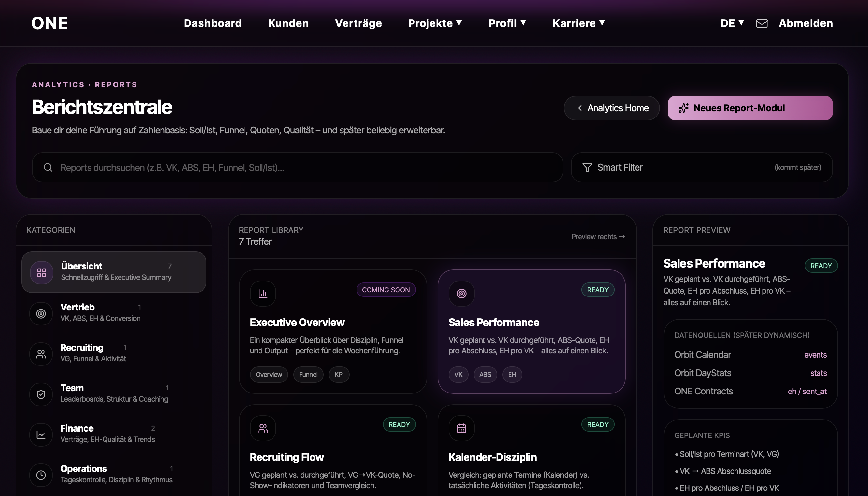Go back to Analytics Home
Image resolution: width=868 pixels, height=496 pixels.
click(611, 108)
